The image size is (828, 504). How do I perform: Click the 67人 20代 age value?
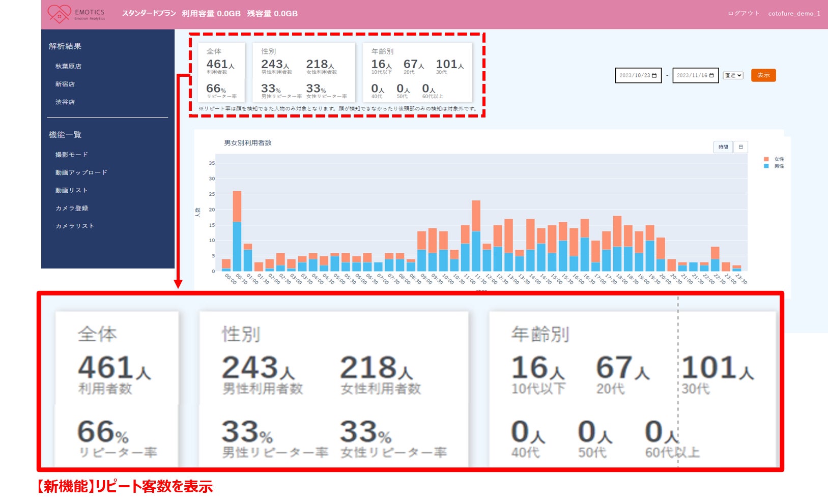(414, 64)
